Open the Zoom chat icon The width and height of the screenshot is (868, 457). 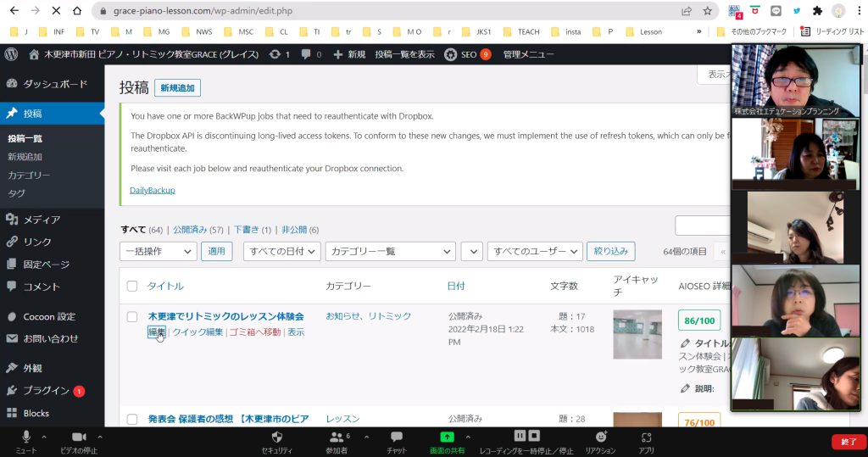click(x=396, y=436)
